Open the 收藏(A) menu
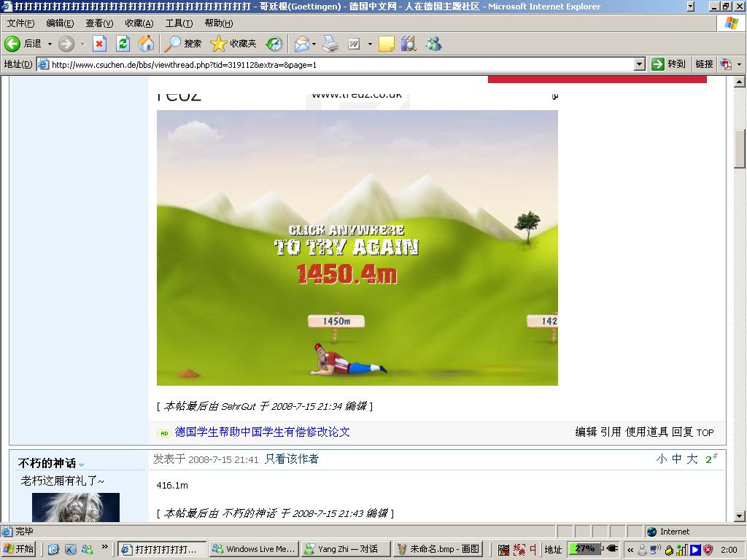Screen dimensions: 747x560 139,23
